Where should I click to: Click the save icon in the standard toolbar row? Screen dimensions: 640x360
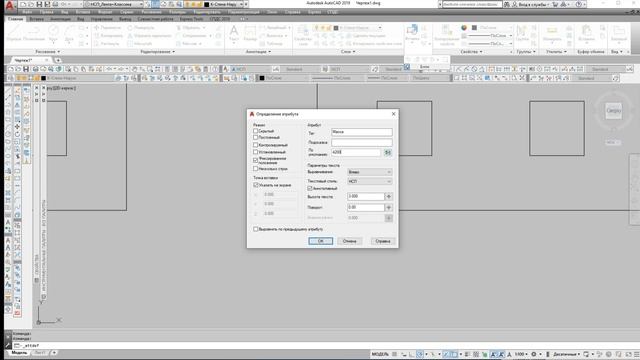(26, 69)
